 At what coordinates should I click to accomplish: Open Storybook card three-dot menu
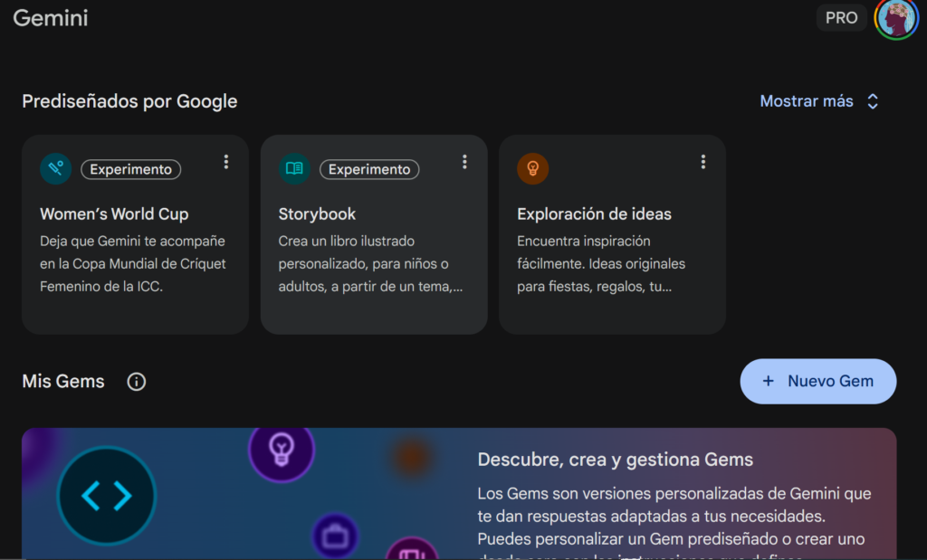464,162
